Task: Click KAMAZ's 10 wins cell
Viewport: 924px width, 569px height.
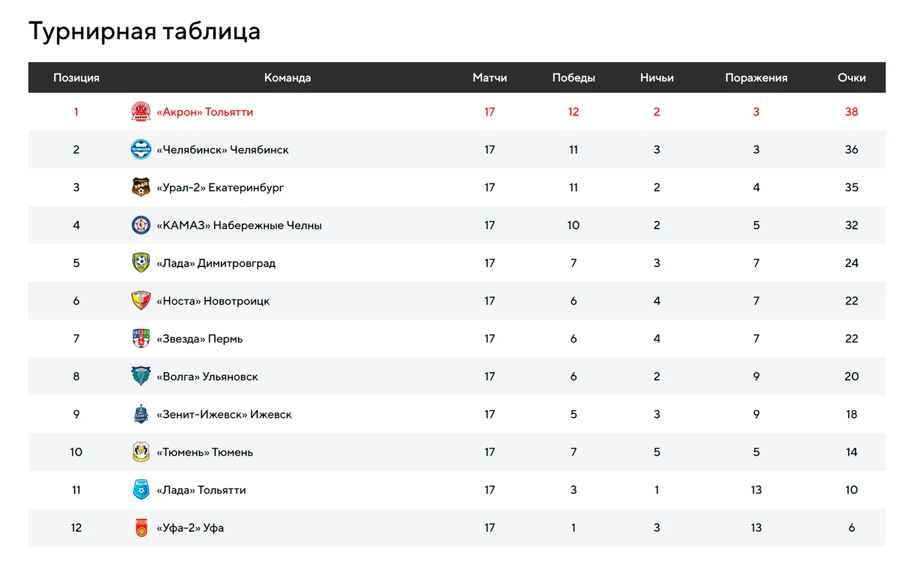Action: click(x=573, y=225)
